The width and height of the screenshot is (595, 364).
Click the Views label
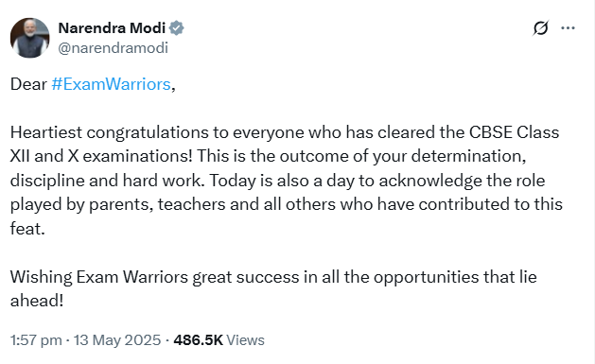coord(246,340)
